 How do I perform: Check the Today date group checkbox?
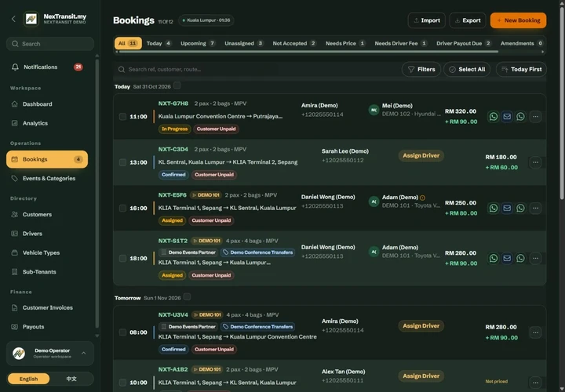point(177,85)
